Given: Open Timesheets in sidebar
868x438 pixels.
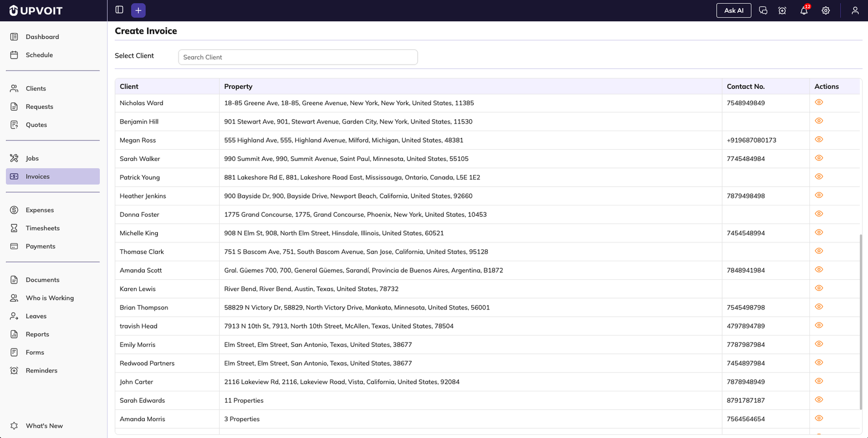Looking at the screenshot, I should tap(53, 228).
